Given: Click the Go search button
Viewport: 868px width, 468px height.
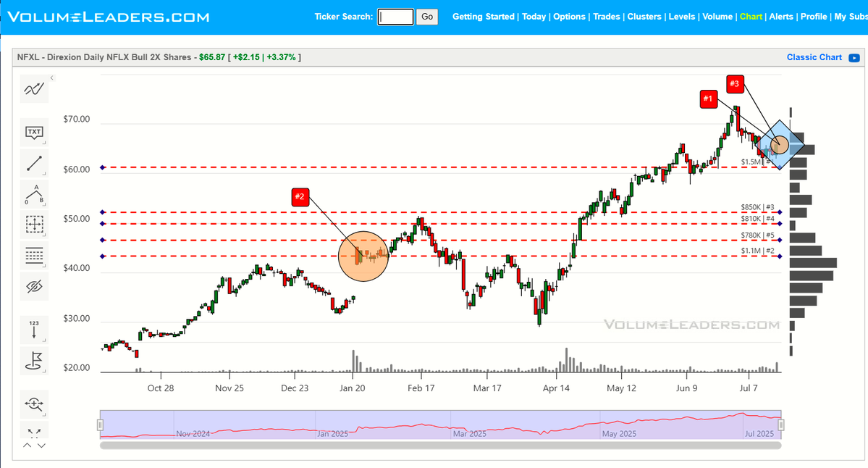Looking at the screenshot, I should click(x=427, y=17).
